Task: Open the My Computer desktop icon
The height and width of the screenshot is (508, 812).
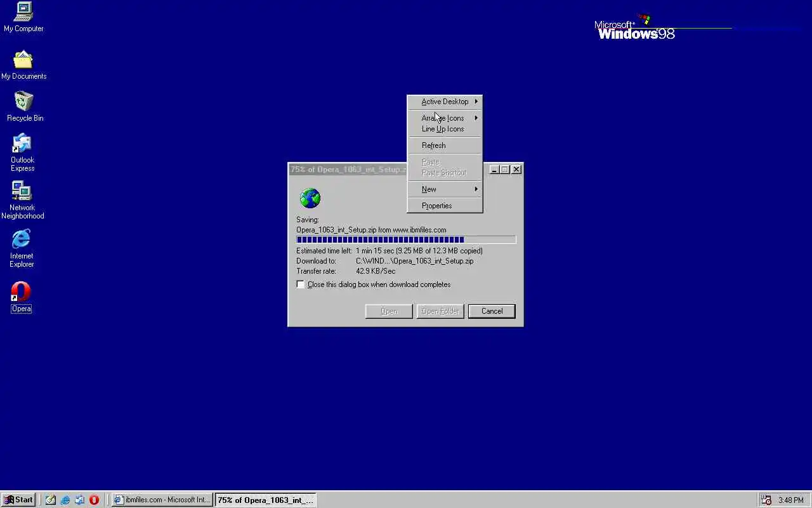Action: pyautogui.click(x=23, y=17)
